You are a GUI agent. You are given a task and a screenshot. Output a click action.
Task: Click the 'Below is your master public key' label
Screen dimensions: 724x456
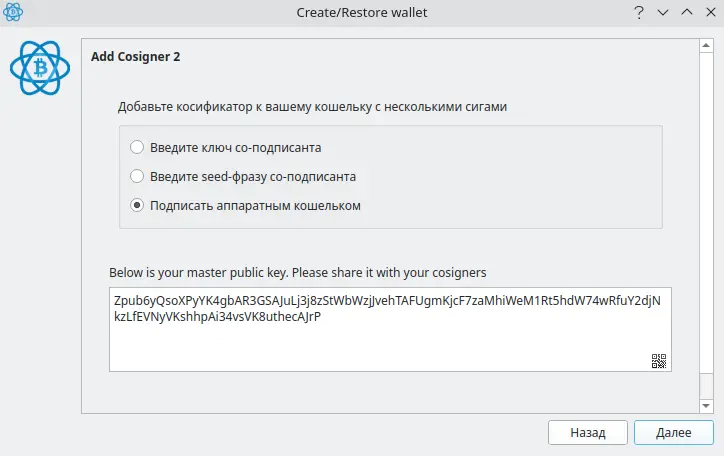point(297,272)
